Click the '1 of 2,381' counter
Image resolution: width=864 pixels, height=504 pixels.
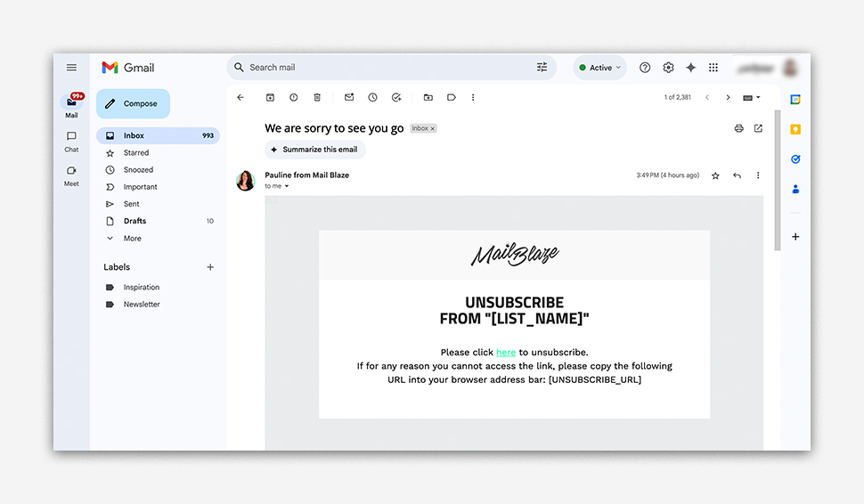677,97
